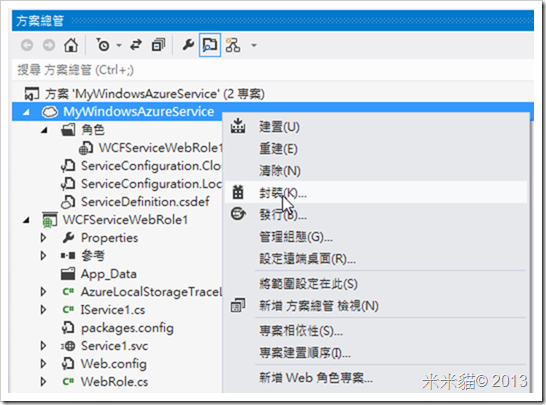Collapse the WCFServiceWebRole1 project node
This screenshot has width=546, height=405.
click(26, 220)
